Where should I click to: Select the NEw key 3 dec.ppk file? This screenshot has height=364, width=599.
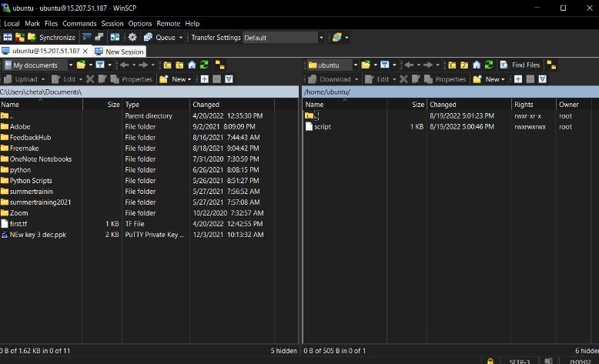[38, 235]
